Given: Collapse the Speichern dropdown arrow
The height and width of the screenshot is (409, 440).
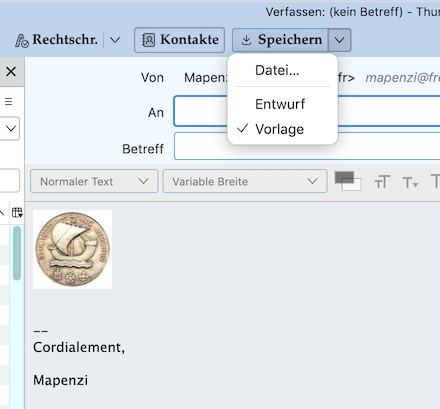Looking at the screenshot, I should click(x=339, y=40).
